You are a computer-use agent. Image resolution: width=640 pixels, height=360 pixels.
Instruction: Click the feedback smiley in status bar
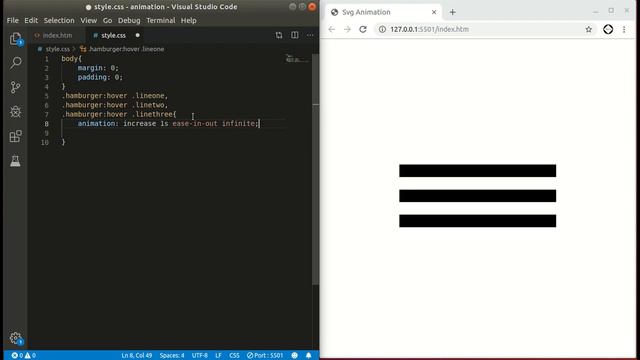[x=295, y=356]
